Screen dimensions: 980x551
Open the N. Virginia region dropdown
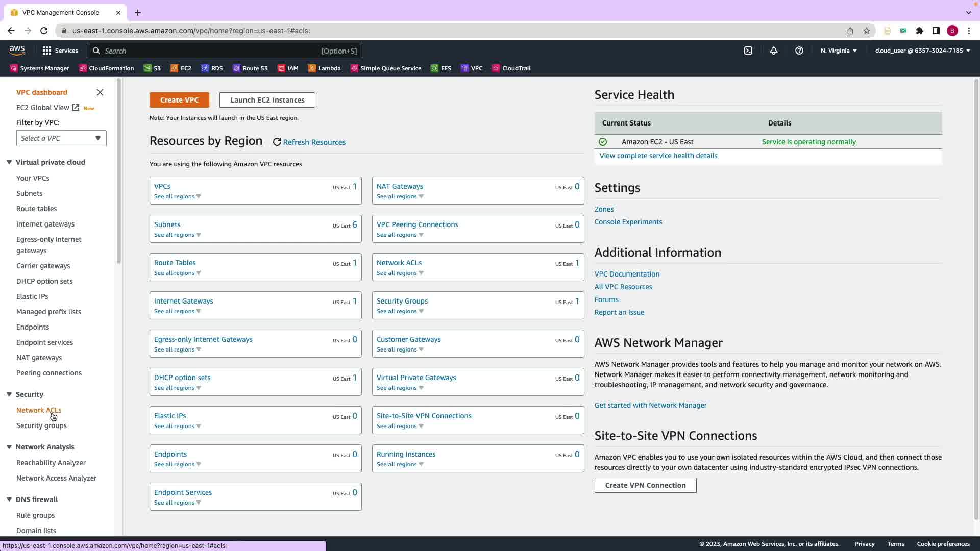839,51
